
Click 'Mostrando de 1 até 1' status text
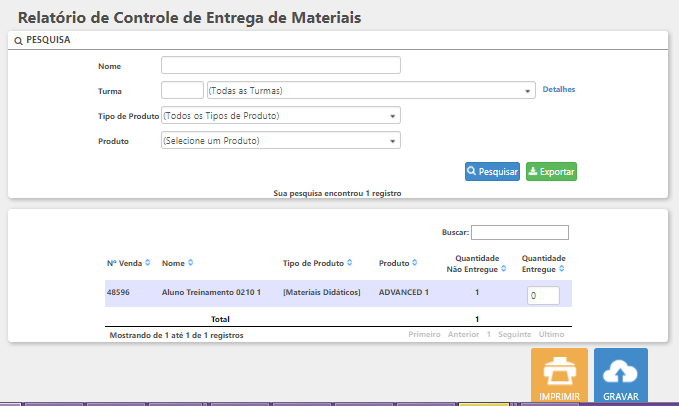click(x=176, y=335)
